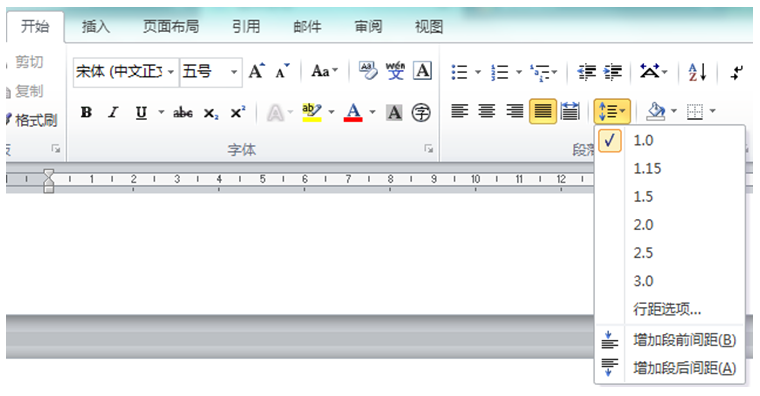Click the indent marker on ruler
The height and width of the screenshot is (396, 760).
coord(48,181)
